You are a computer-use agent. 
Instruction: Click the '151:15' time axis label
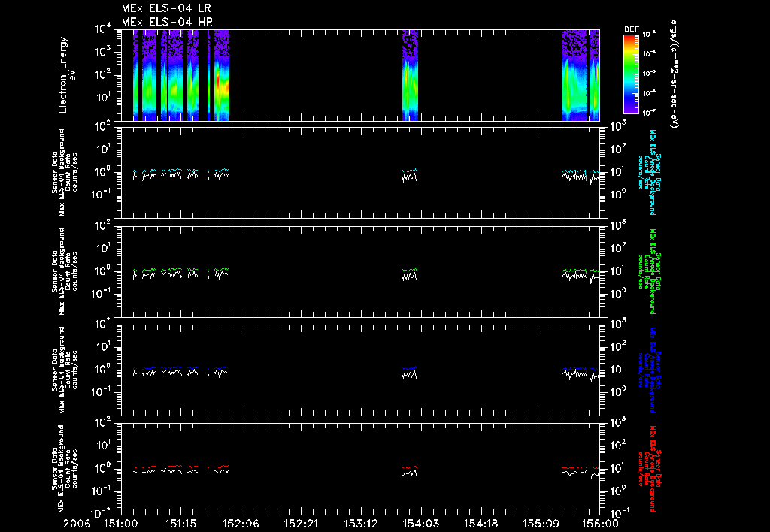[181, 524]
